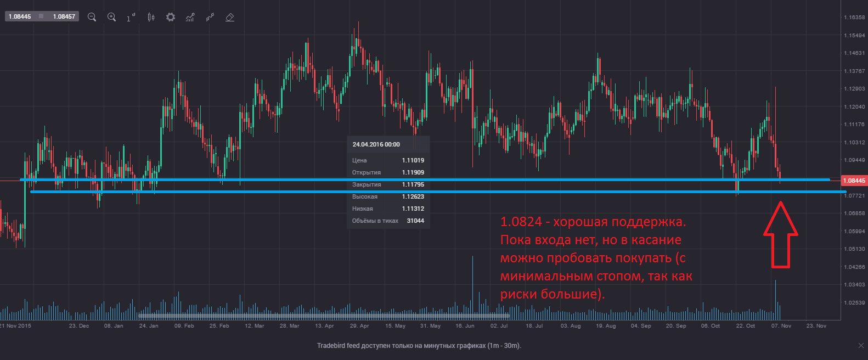Click the small square between bid and ask

[x=41, y=16]
